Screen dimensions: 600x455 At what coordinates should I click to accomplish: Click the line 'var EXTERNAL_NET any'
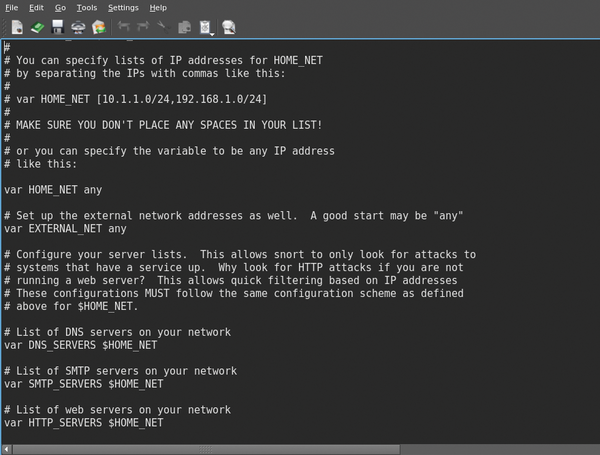click(x=65, y=229)
